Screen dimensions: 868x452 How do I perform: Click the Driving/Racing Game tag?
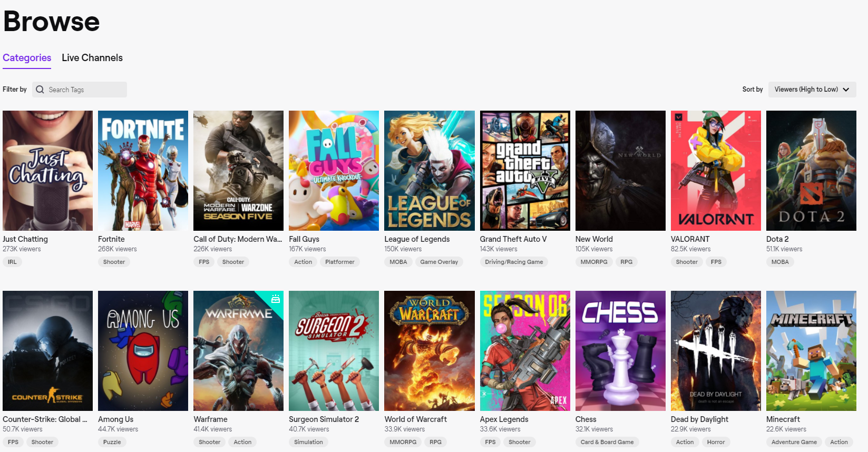coord(514,262)
